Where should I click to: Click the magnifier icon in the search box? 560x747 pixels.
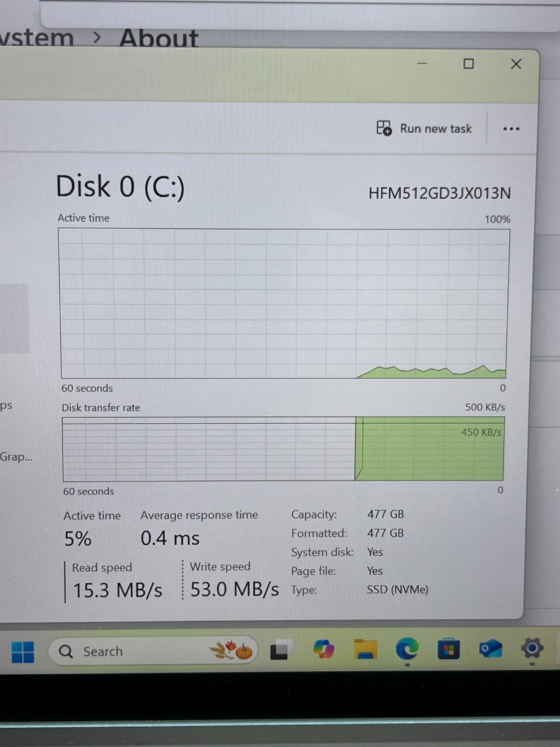65,651
